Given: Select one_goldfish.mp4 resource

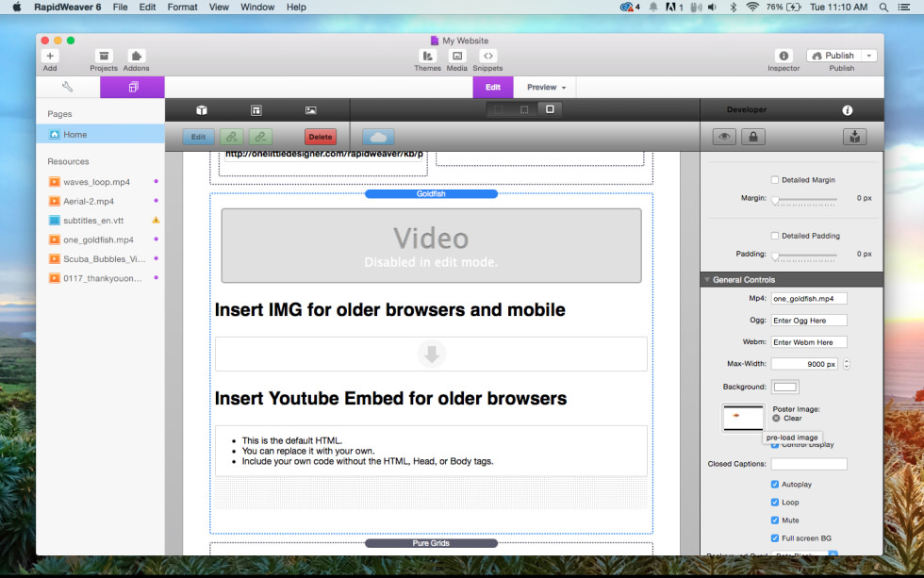Looking at the screenshot, I should pyautogui.click(x=100, y=239).
